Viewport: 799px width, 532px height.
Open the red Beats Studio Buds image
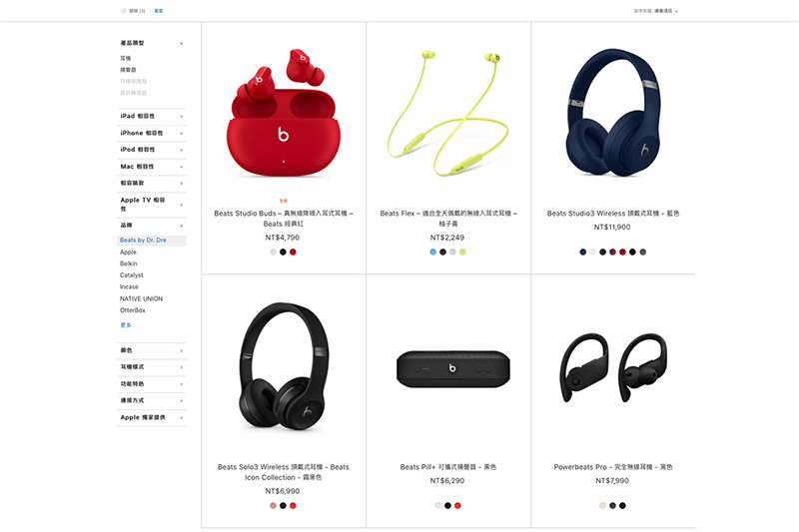click(x=284, y=113)
